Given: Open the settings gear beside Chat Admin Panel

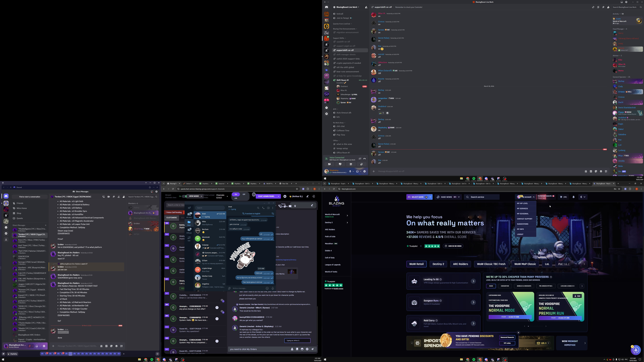Looking at the screenshot, I should pos(285,196).
